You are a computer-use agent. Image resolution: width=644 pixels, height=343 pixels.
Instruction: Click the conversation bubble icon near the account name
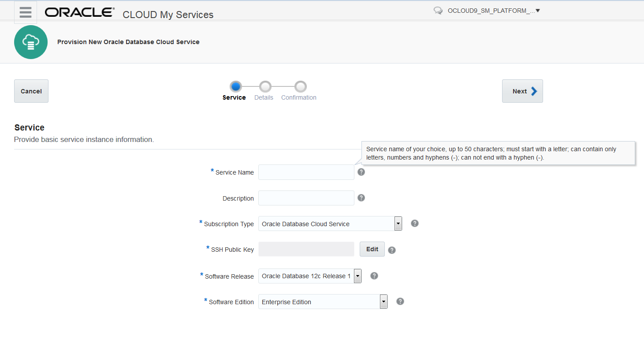click(x=437, y=10)
